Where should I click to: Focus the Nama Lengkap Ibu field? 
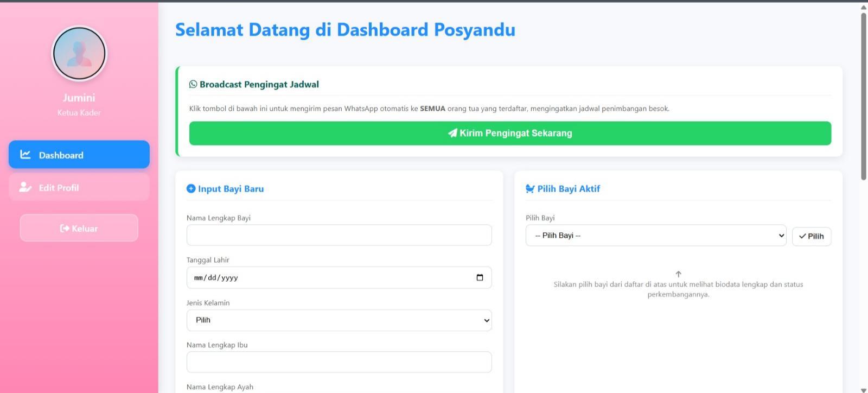point(339,362)
